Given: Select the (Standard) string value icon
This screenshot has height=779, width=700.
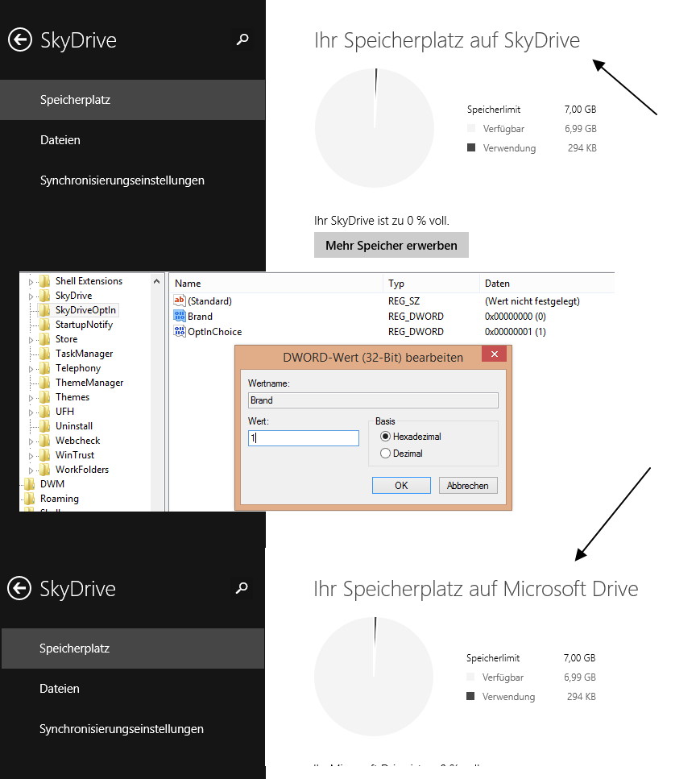Looking at the screenshot, I should tap(180, 300).
